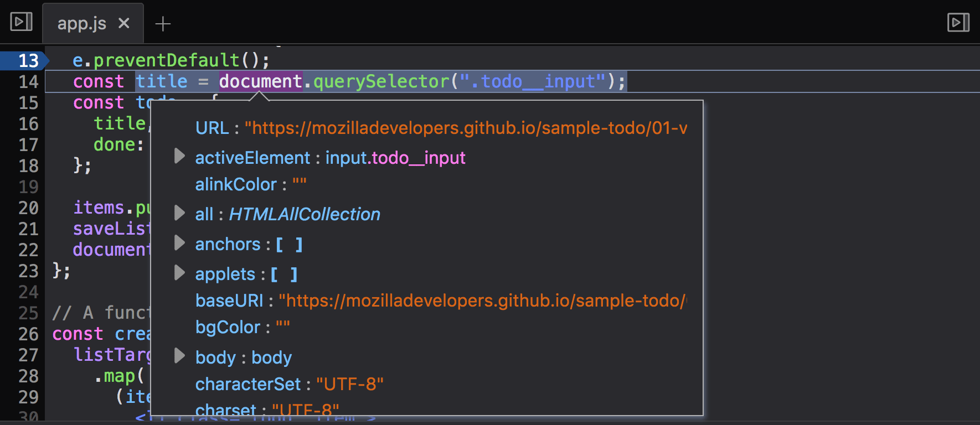Toggle the right debugger pane collapse icon
The width and height of the screenshot is (980, 425).
(x=958, y=22)
